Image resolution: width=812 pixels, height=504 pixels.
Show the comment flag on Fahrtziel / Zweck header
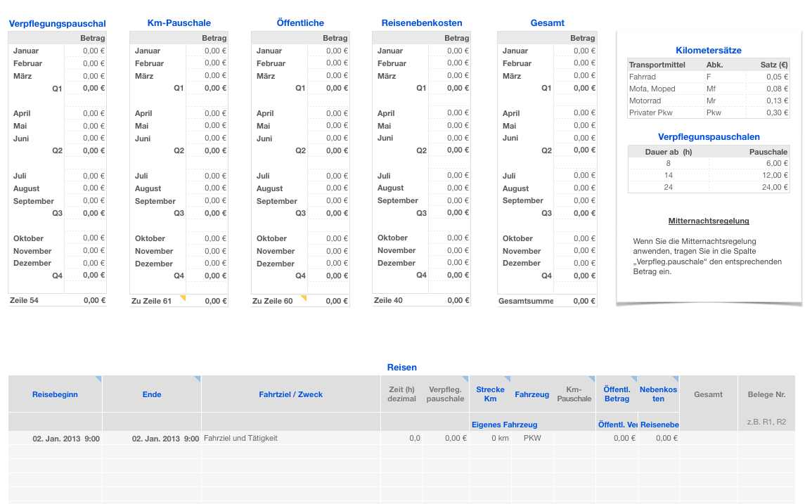tap(377, 379)
